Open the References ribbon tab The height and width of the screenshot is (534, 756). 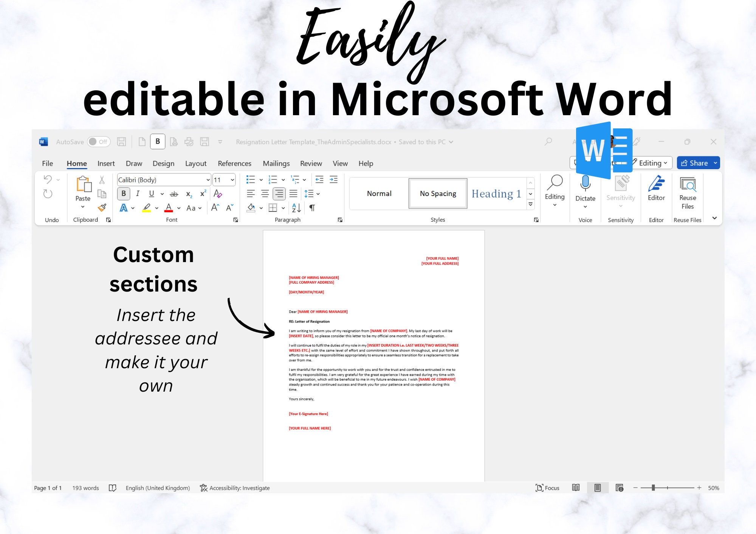tap(234, 163)
